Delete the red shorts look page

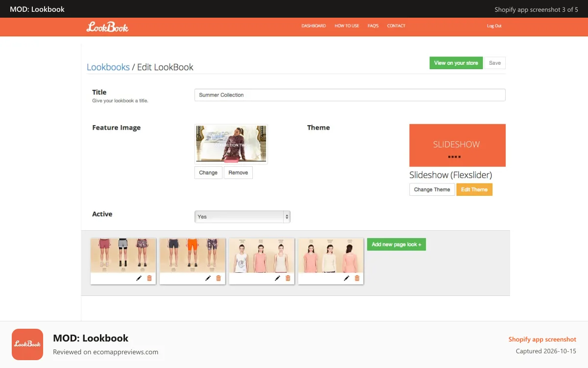149,278
